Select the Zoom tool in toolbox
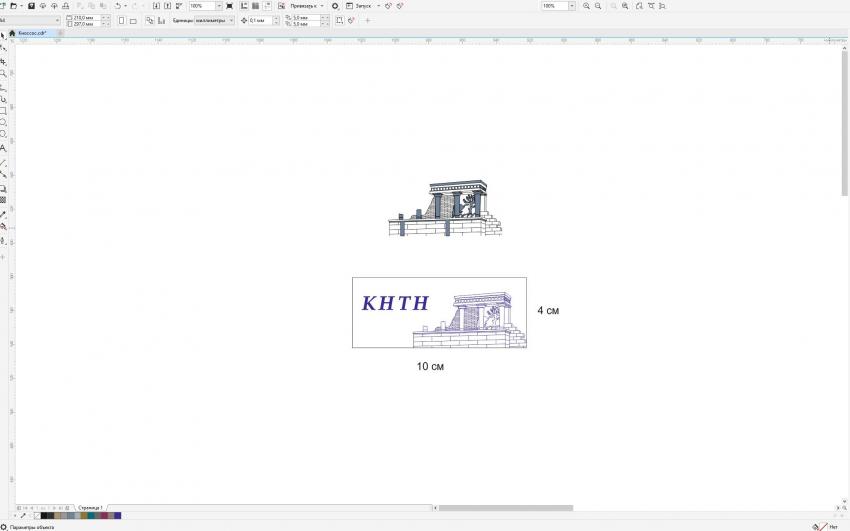 [x=4, y=74]
